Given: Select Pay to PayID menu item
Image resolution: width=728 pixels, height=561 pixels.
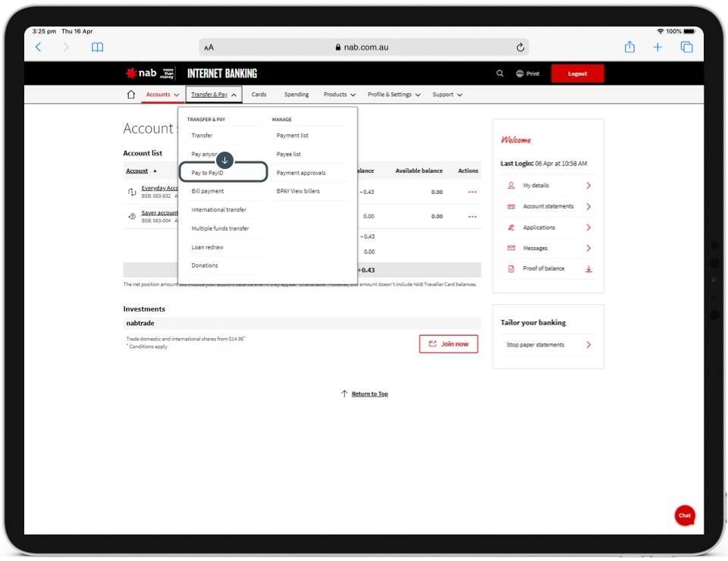Looking at the screenshot, I should 223,173.
